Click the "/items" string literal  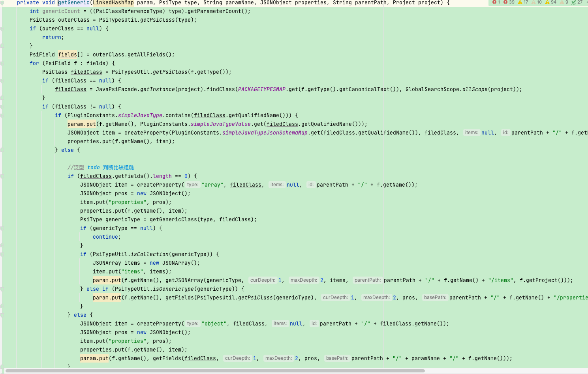501,280
